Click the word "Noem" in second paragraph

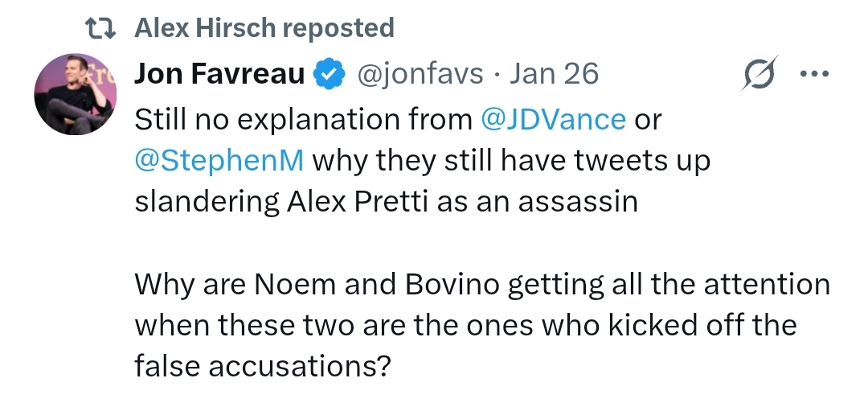(295, 285)
